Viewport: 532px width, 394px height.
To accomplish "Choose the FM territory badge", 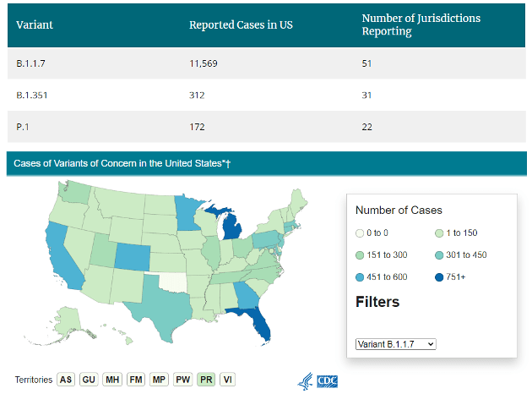I will [x=135, y=380].
